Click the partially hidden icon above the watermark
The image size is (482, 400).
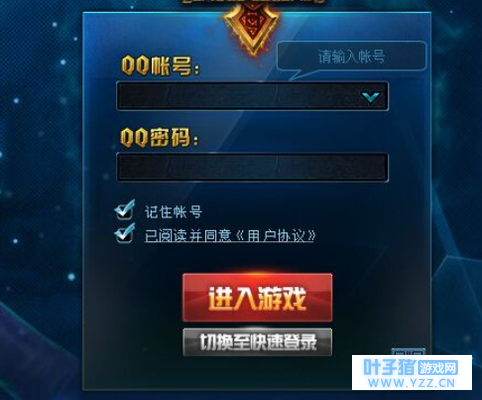408,352
